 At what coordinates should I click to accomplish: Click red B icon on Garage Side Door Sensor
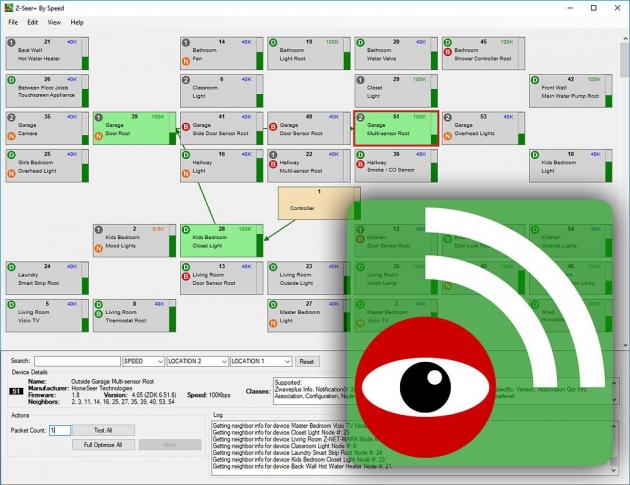186,127
